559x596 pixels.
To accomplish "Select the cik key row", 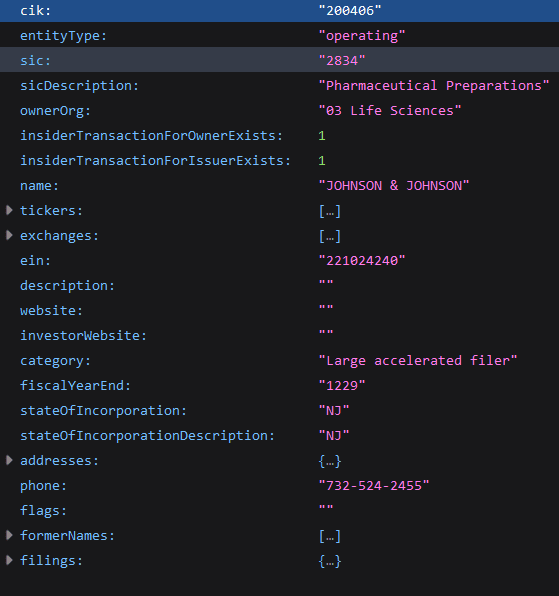I will tap(279, 11).
